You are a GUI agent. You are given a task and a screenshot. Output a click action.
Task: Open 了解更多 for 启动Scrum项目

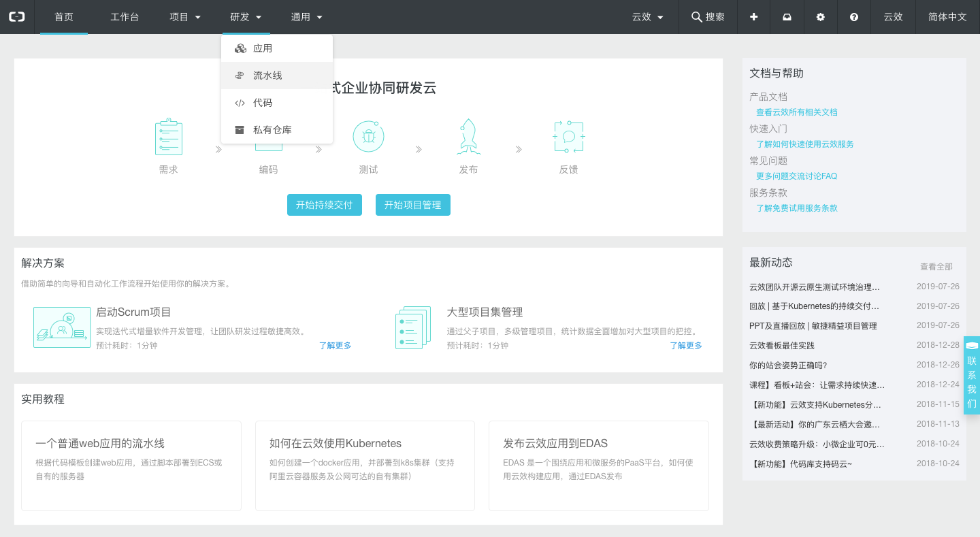click(336, 346)
